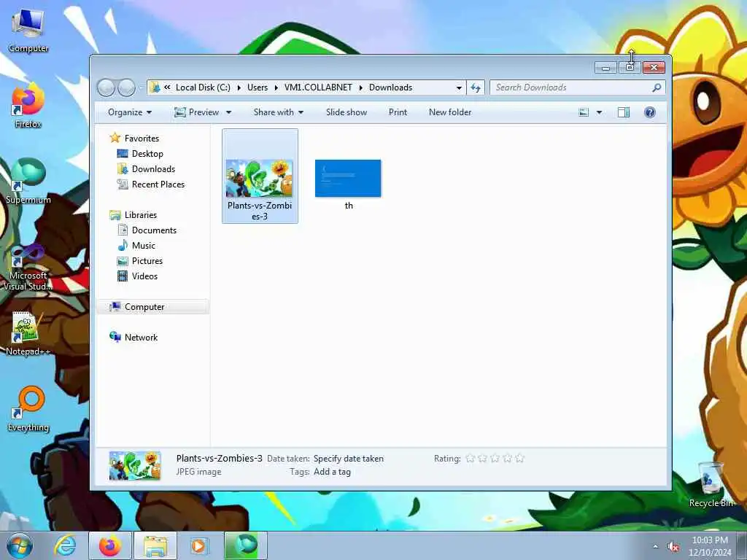
Task: Click the muted volume tray icon
Action: [673, 547]
